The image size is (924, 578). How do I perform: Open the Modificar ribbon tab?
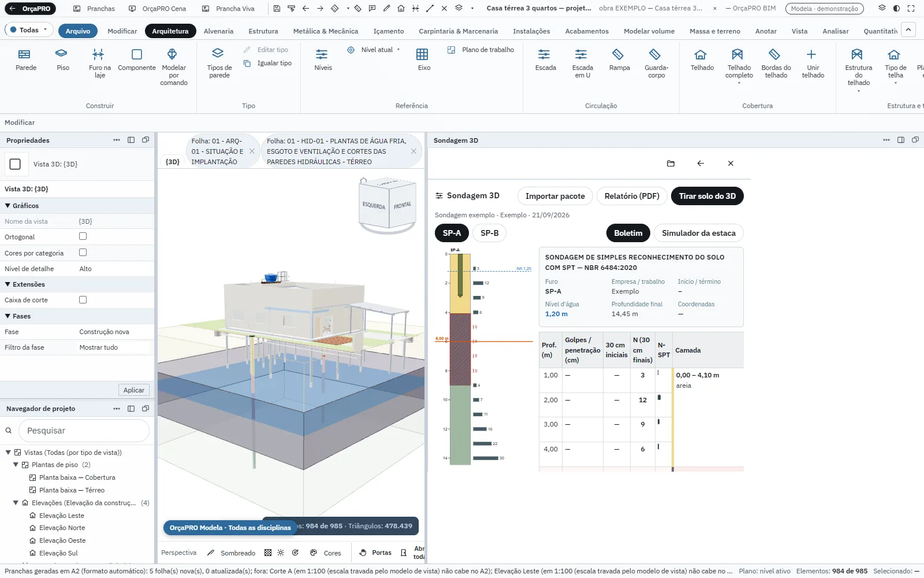pos(122,31)
